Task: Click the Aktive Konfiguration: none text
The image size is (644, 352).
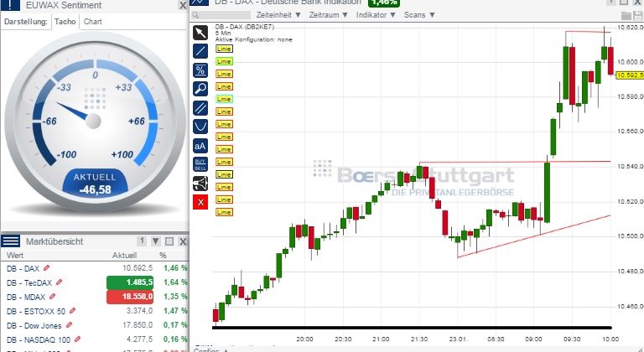Action: [x=254, y=39]
